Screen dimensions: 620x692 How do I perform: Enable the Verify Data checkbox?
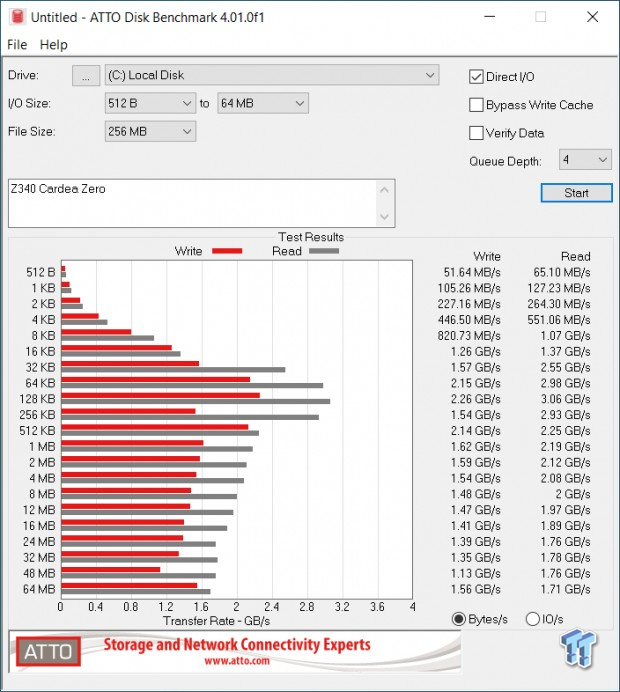click(476, 133)
